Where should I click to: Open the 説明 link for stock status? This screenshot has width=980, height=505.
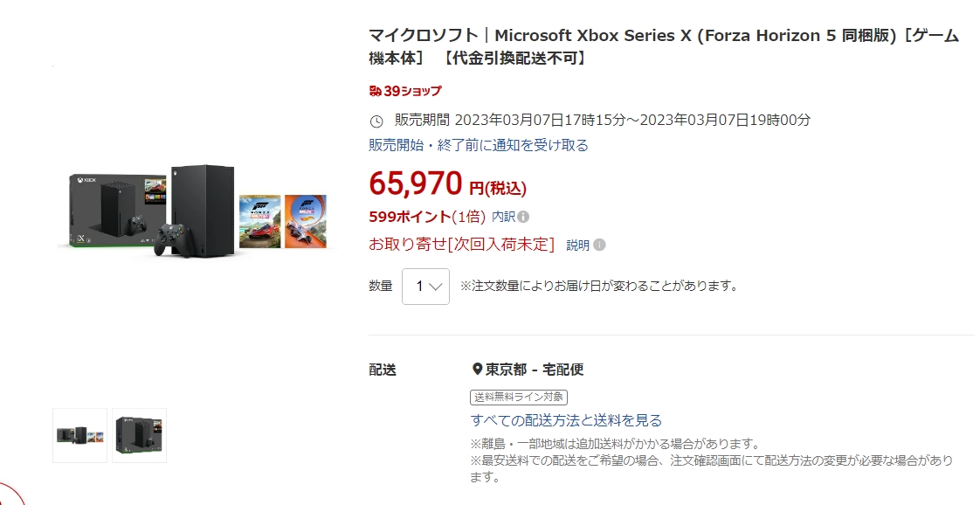point(578,246)
